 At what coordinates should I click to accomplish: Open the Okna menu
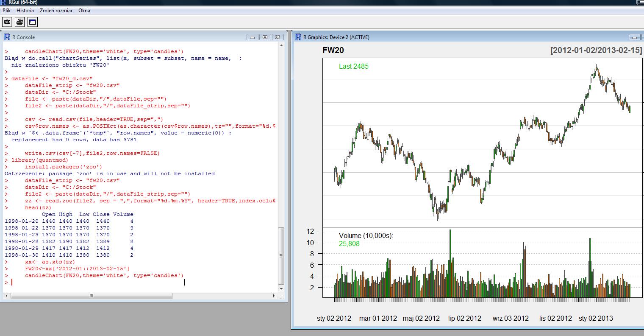(x=84, y=11)
